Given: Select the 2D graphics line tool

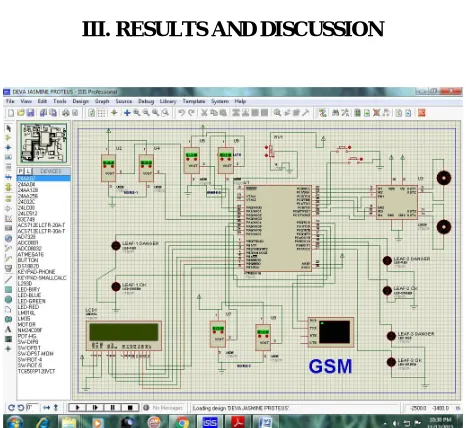Looking at the screenshot, I should (x=9, y=280).
